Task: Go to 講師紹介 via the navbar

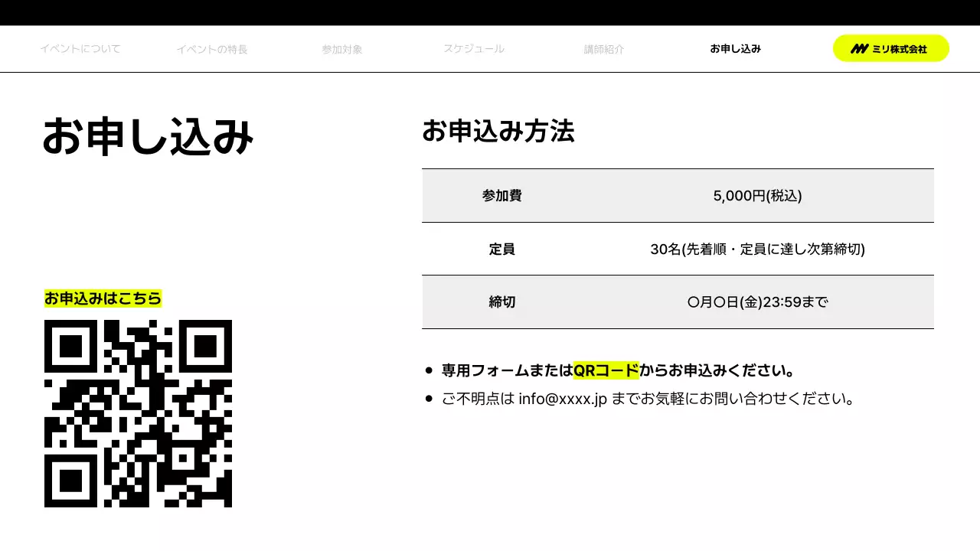Action: (604, 48)
